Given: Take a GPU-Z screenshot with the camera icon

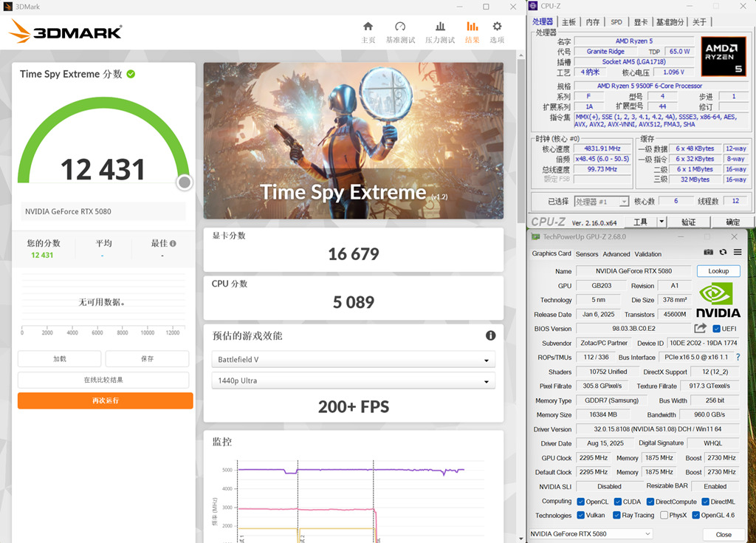Looking at the screenshot, I should pos(708,253).
